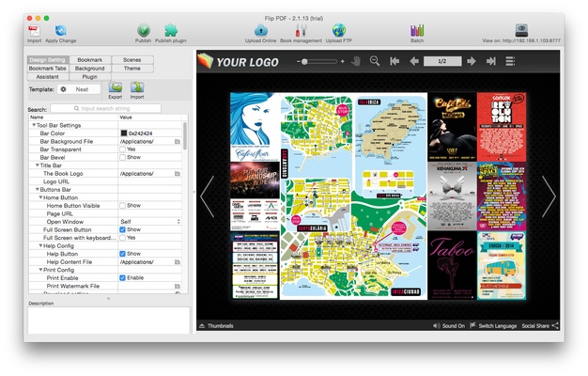Click Switch Language in footer
The image size is (588, 376).
point(493,326)
